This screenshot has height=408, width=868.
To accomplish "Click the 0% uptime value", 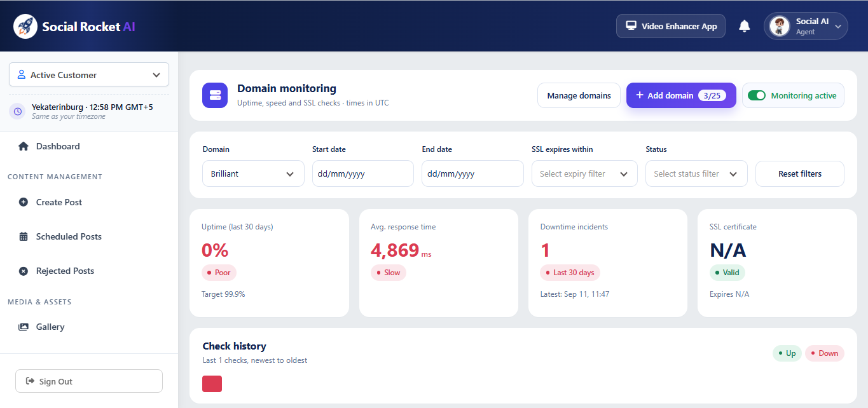I will point(215,250).
